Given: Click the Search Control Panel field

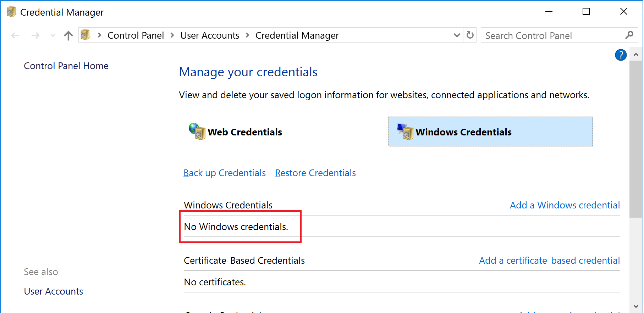Looking at the screenshot, I should pyautogui.click(x=559, y=35).
